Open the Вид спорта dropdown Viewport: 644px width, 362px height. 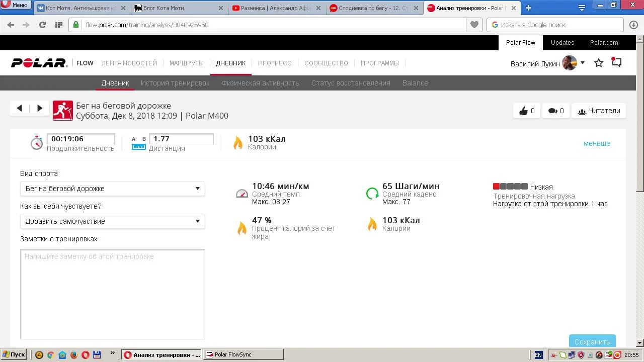coord(112,189)
